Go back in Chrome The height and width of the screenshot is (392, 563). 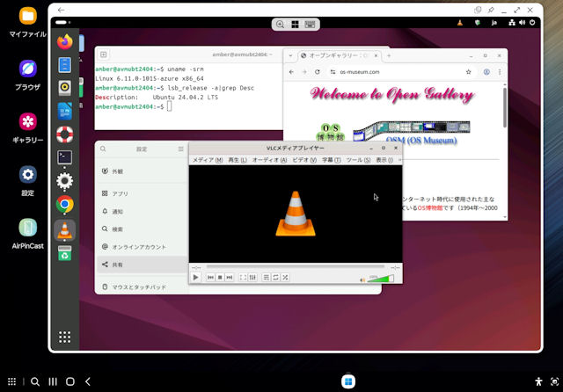[291, 72]
